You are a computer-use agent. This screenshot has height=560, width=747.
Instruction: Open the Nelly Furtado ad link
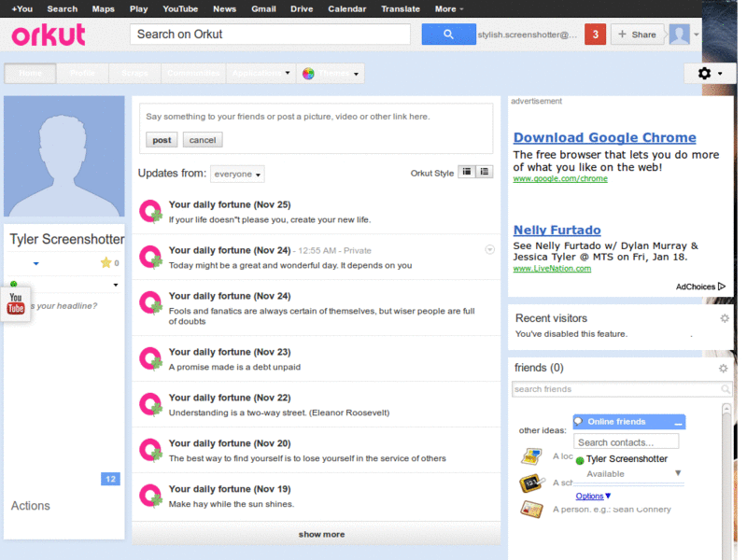point(557,230)
